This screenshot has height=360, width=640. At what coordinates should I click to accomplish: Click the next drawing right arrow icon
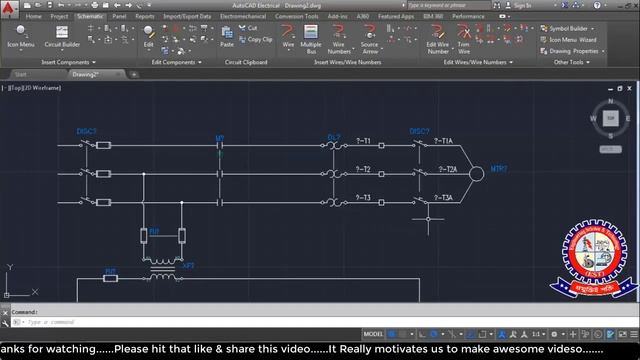(x=128, y=5)
